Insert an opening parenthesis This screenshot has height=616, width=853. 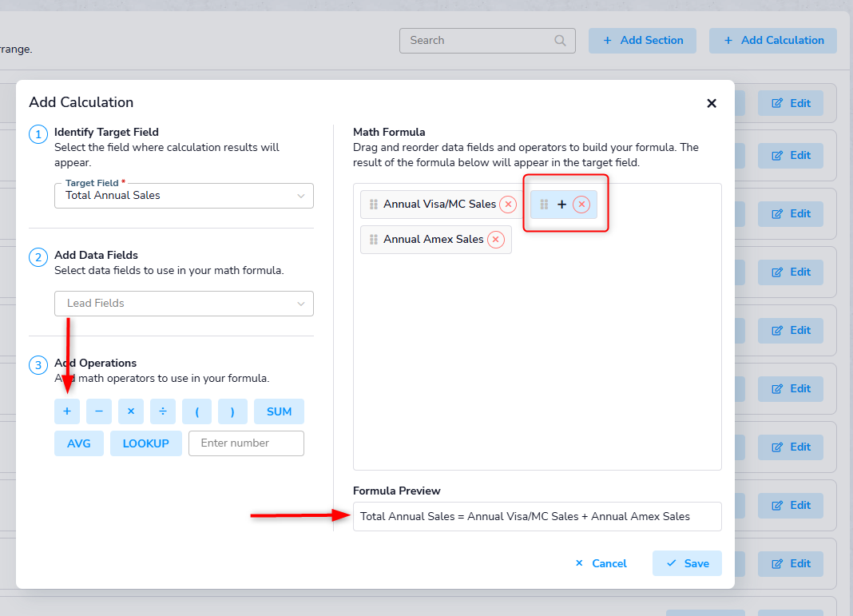tap(196, 411)
